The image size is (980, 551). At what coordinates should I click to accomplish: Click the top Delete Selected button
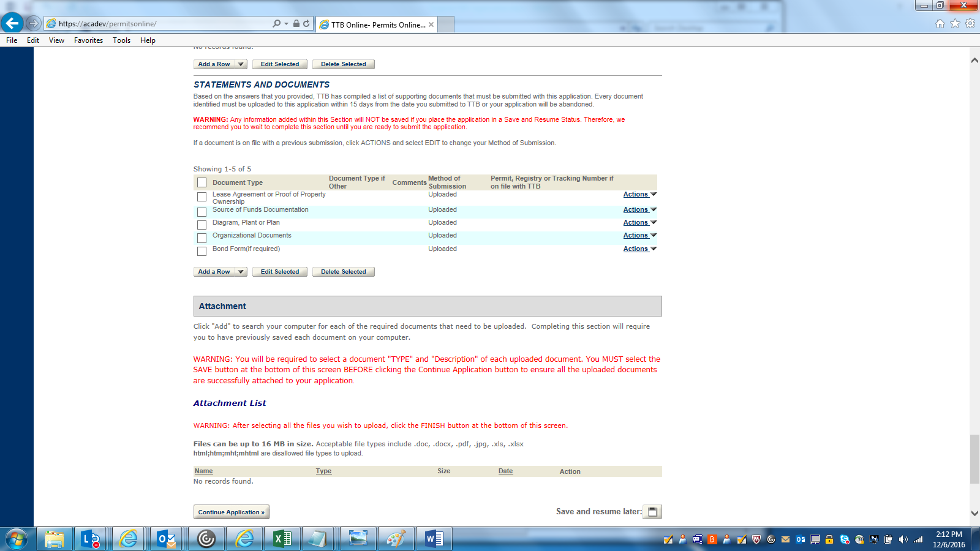(344, 64)
